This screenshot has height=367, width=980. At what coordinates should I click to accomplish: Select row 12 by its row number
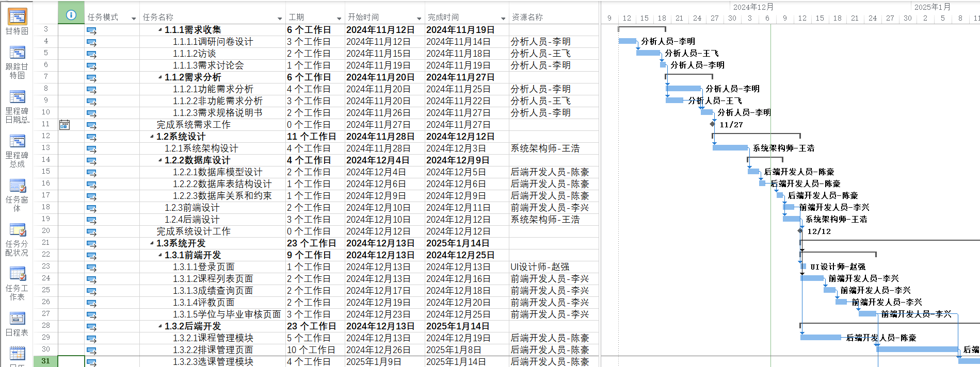45,136
